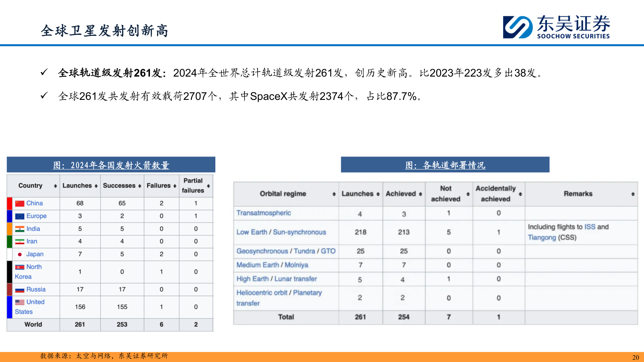
Task: Toggle sorting on the Achieved column
Action: 421,194
